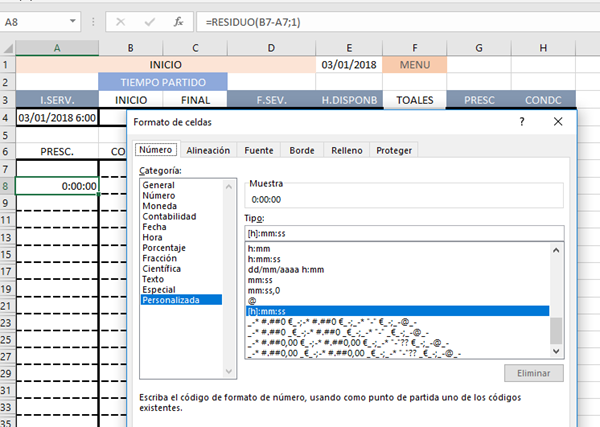This screenshot has height=427, width=600.
Task: Click the cancel formula X icon
Action: tap(119, 21)
